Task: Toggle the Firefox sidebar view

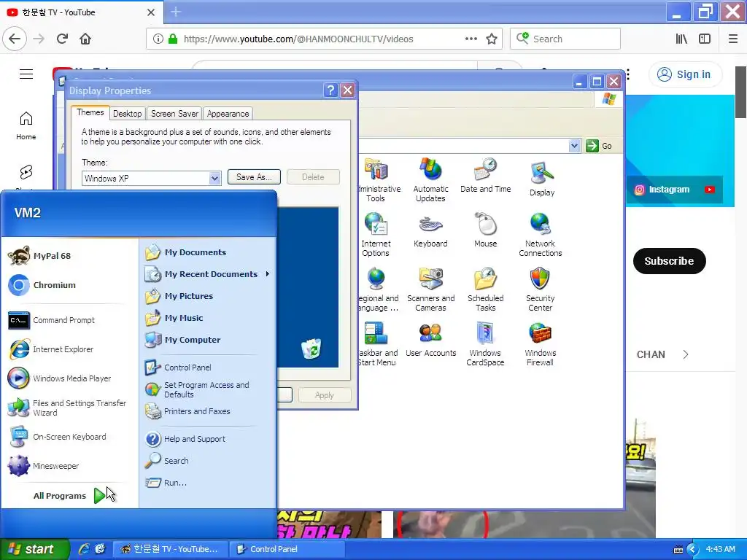Action: point(705,39)
